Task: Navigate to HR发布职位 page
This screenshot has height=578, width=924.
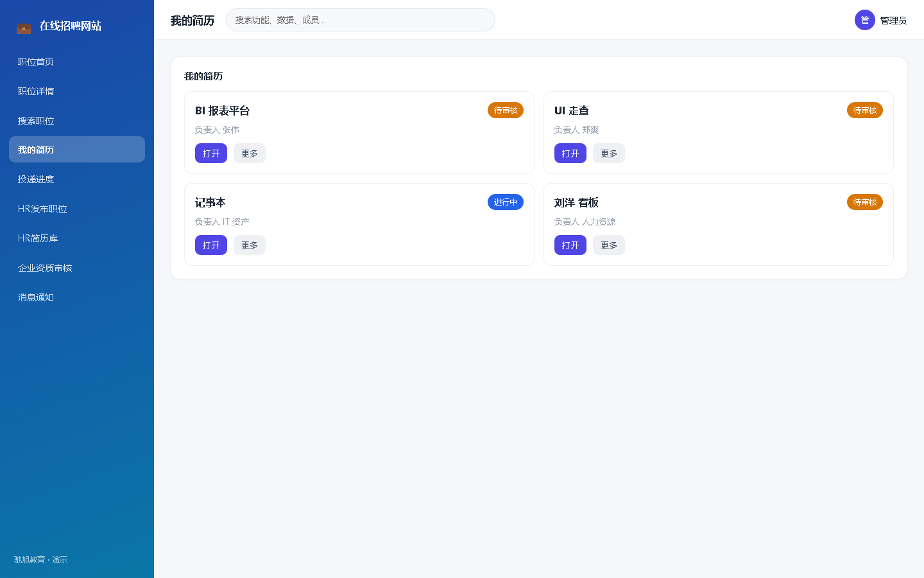Action: point(77,209)
